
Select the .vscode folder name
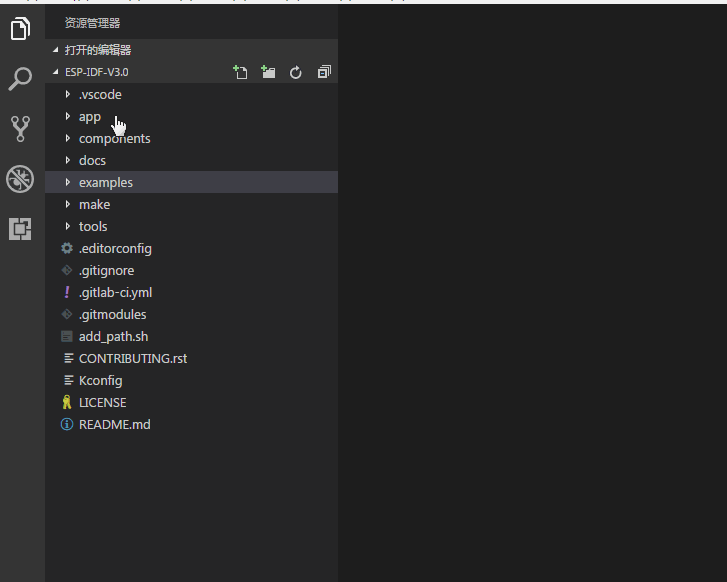pos(100,95)
